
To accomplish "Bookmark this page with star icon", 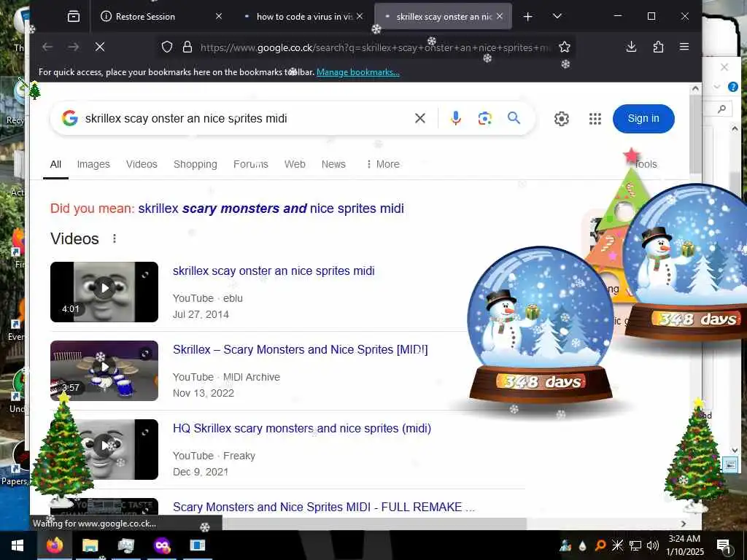I will coord(565,47).
